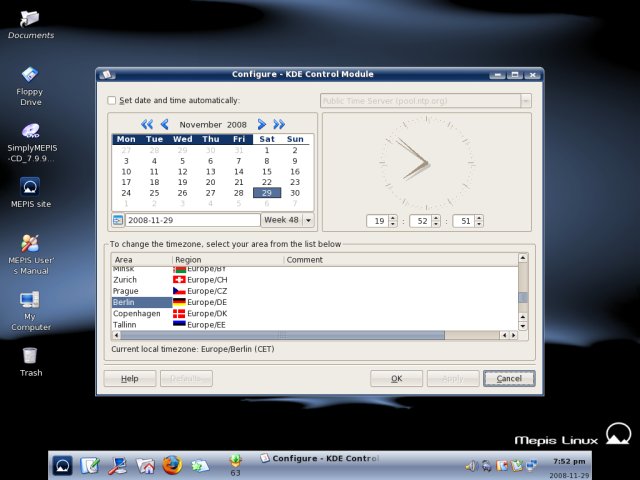Screen dimensions: 640x480
Task: Click the hour field showing 19
Action: (378, 221)
